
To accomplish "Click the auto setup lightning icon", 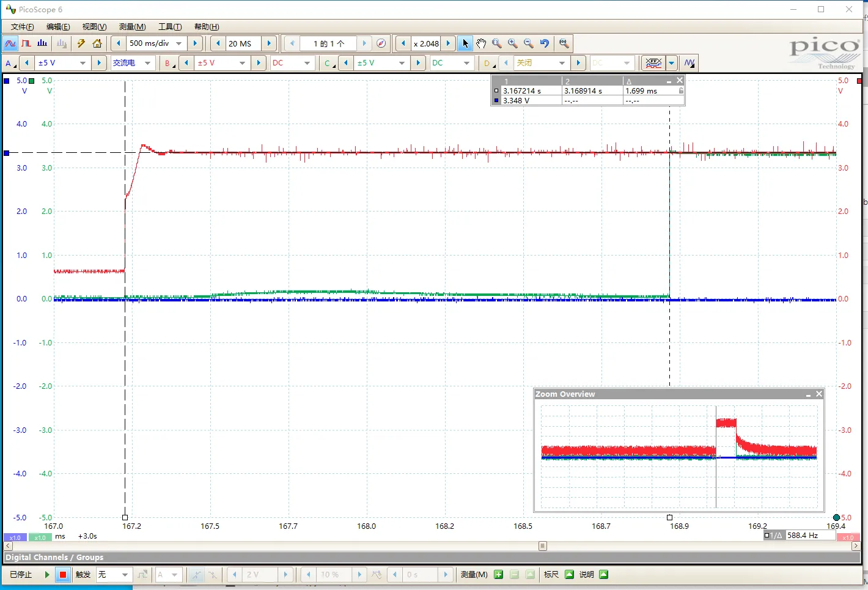I will [81, 43].
